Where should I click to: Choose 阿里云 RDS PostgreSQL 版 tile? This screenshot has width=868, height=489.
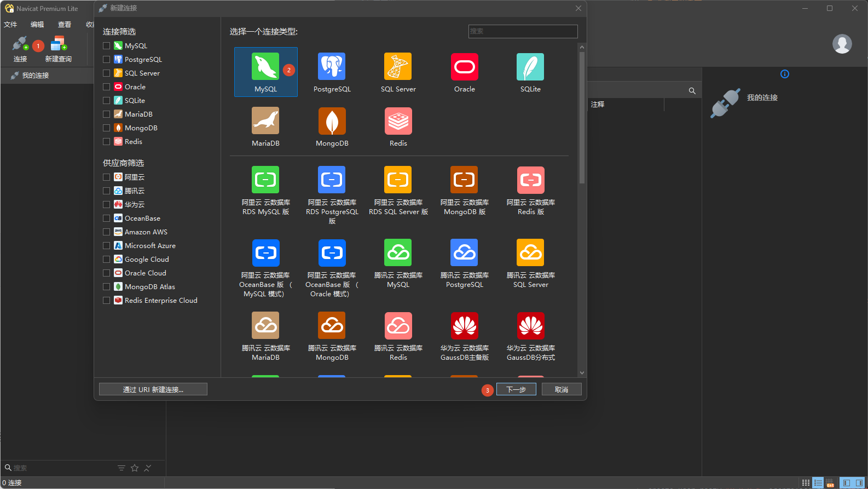click(x=332, y=195)
